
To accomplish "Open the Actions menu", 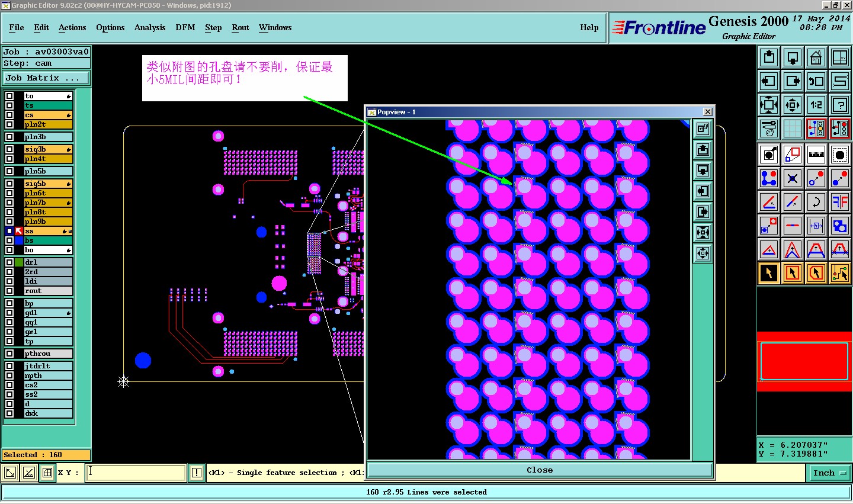I will coord(72,27).
